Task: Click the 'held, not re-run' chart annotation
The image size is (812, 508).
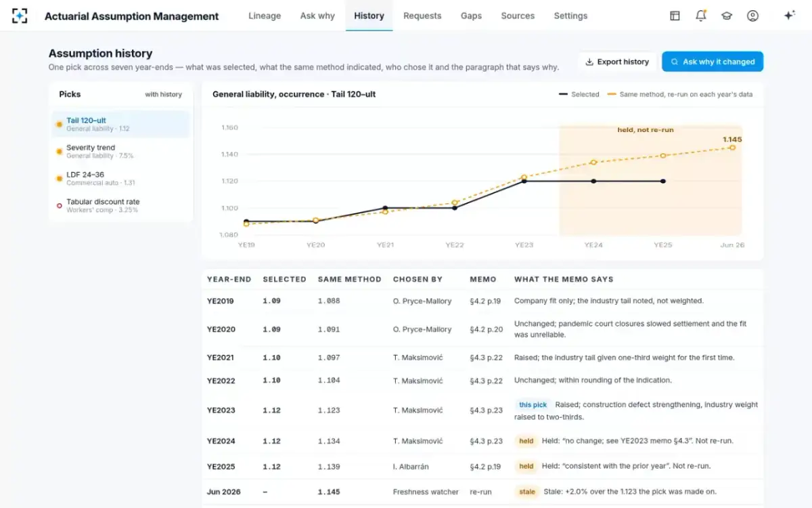Action: [646, 130]
